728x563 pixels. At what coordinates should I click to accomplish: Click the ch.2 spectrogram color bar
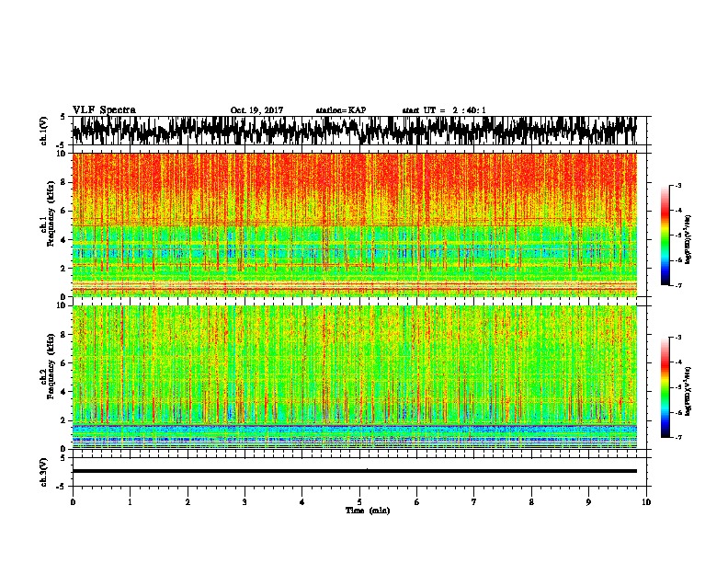665,387
